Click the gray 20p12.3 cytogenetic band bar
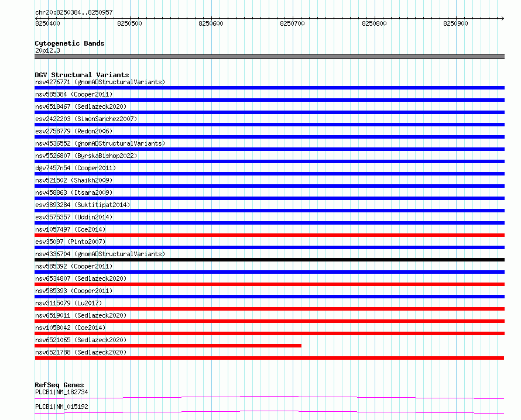 (x=269, y=57)
